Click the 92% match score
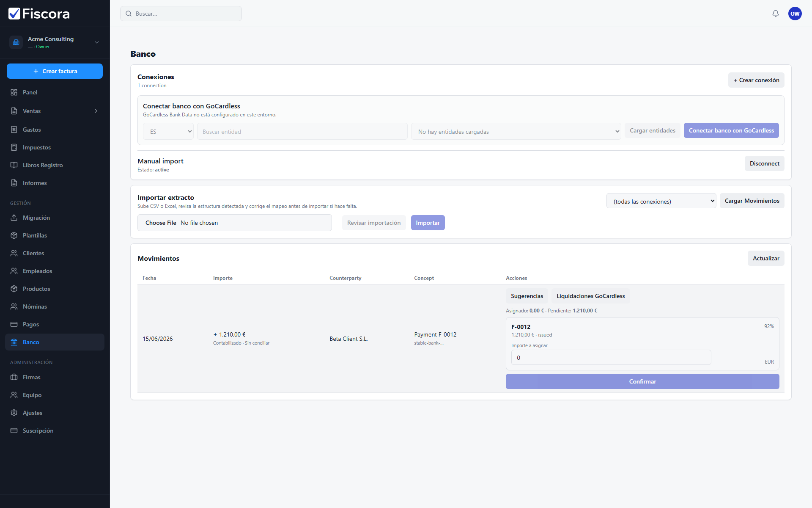This screenshot has width=812, height=508. pos(769,326)
